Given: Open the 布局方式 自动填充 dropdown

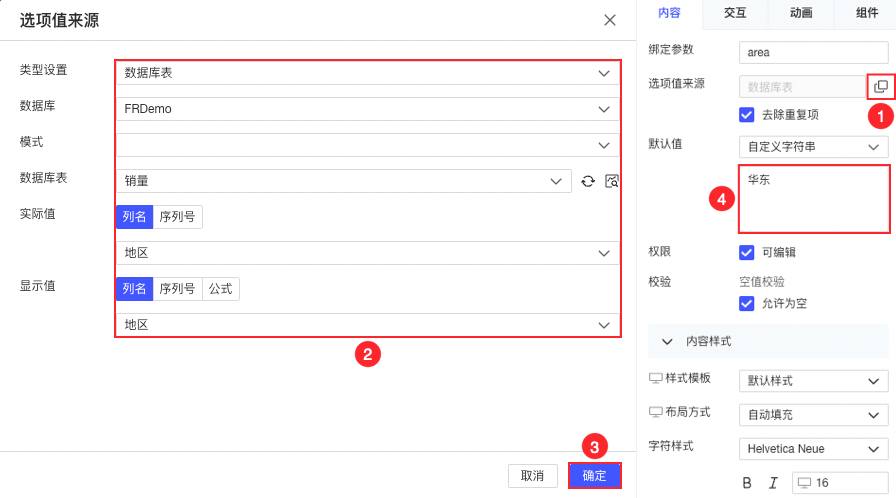Looking at the screenshot, I should pos(814,415).
